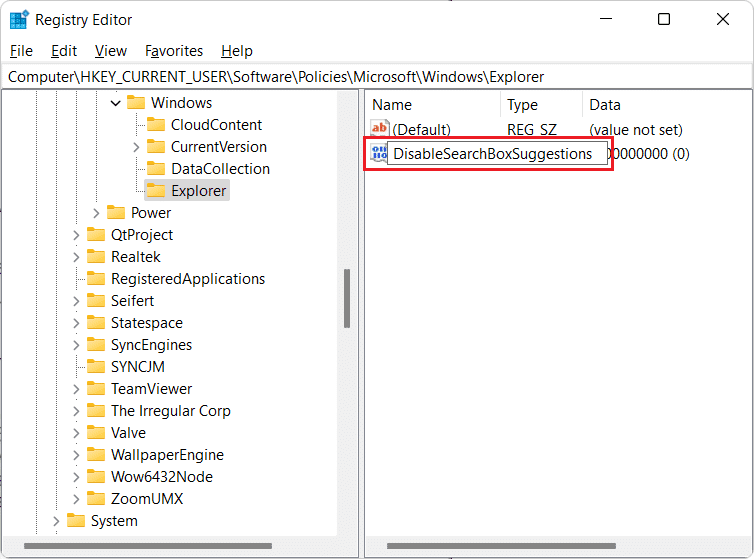Click the SyncEngines folder icon

pyautogui.click(x=96, y=344)
